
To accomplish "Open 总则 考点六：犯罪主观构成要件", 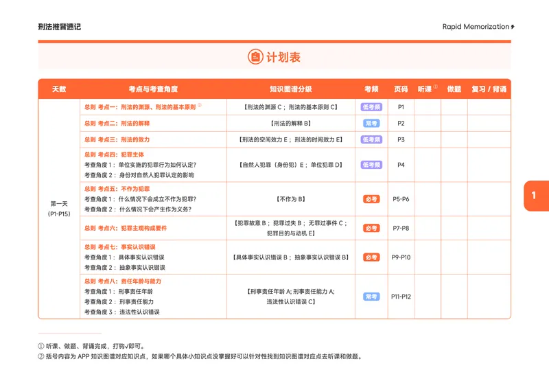I will [x=126, y=228].
